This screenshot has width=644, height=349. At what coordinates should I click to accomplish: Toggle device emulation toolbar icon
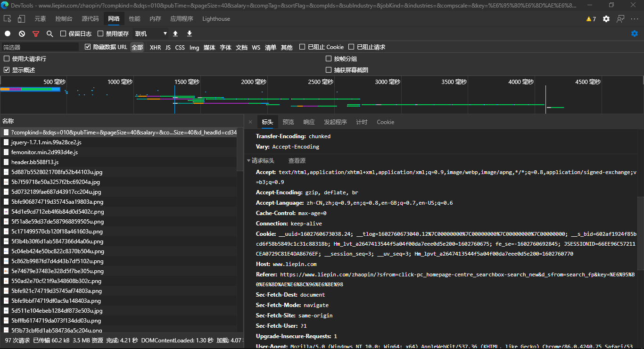click(21, 19)
